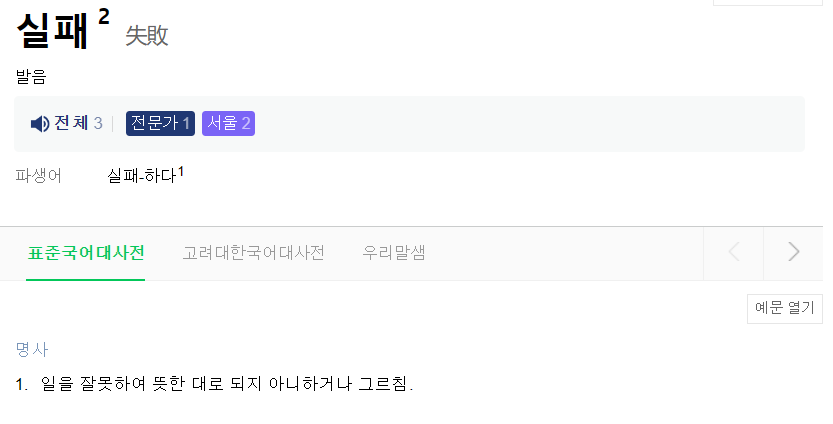Open the 우리말샘 dictionary tab

(x=394, y=253)
